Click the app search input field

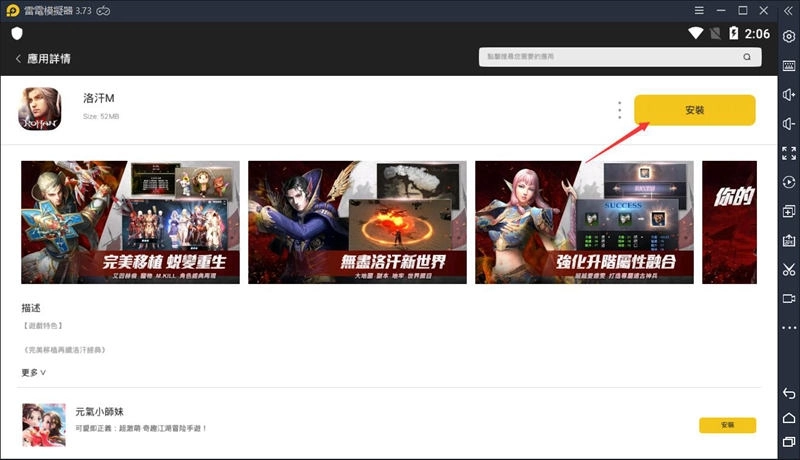click(x=610, y=59)
